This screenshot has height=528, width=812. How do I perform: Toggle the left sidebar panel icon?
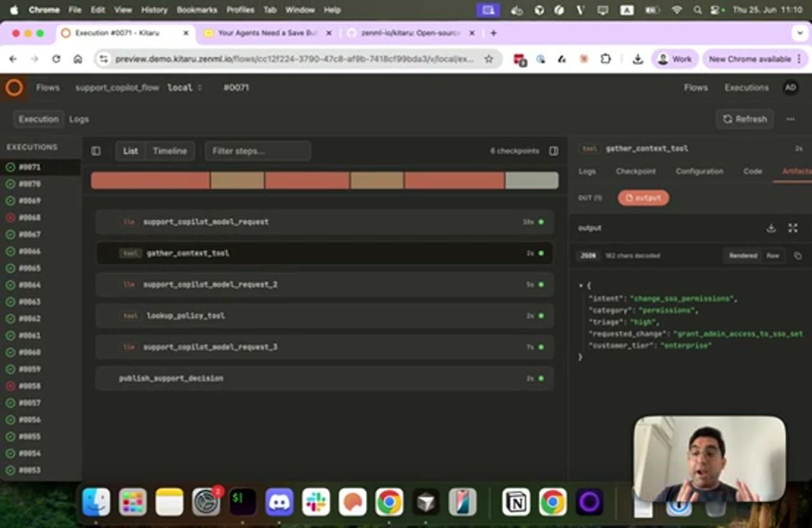click(x=96, y=151)
